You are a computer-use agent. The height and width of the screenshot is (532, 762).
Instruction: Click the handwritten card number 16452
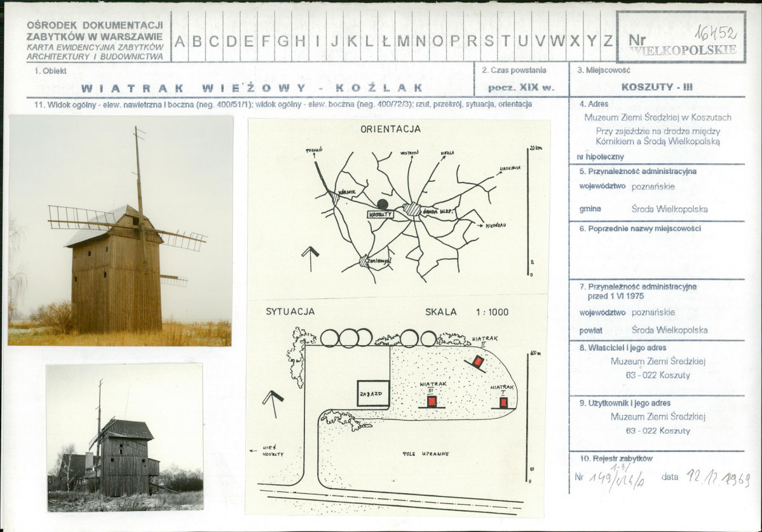point(716,32)
